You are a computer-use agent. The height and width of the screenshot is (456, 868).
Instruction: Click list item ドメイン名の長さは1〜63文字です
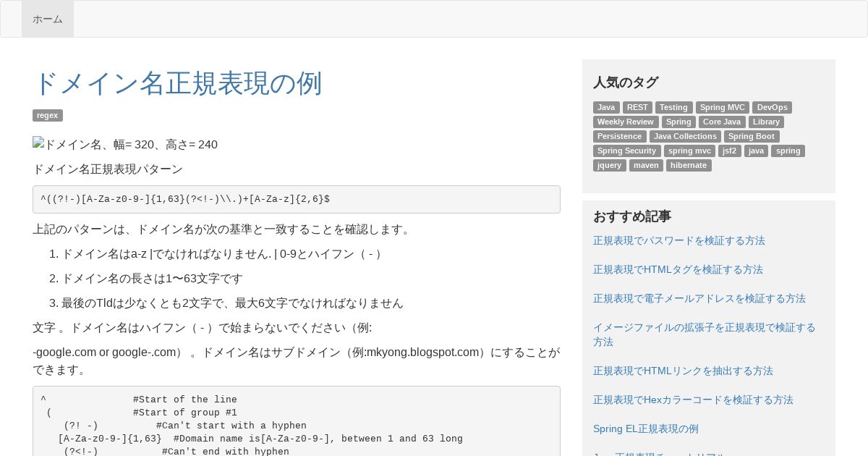152,279
